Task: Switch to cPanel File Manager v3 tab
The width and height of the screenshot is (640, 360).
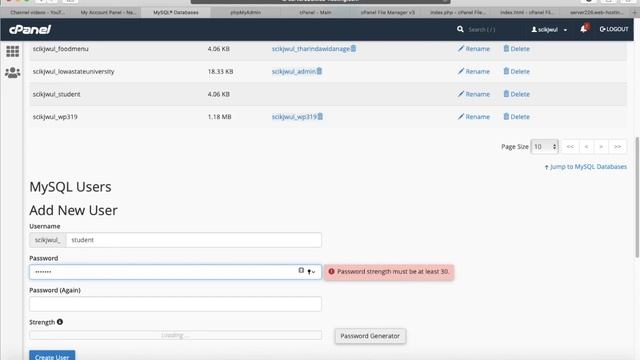Action: click(x=387, y=13)
